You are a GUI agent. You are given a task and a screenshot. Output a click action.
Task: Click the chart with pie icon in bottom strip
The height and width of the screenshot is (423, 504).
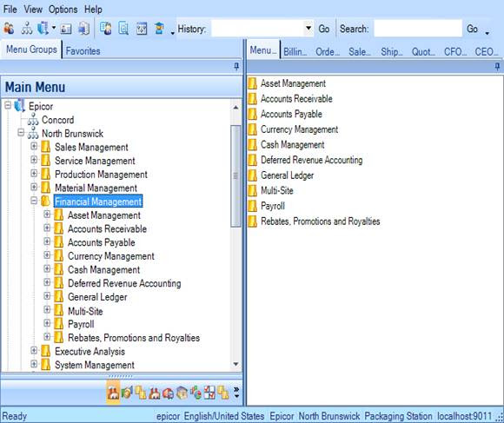pyautogui.click(x=196, y=393)
